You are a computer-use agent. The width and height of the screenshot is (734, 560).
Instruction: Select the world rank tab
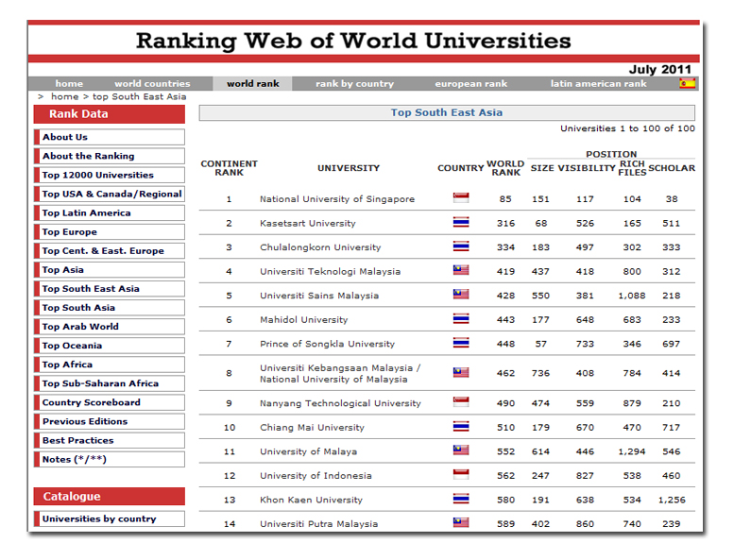pos(253,84)
